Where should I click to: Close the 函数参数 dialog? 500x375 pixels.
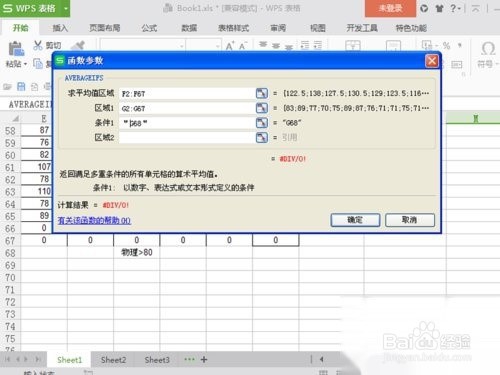pos(432,61)
